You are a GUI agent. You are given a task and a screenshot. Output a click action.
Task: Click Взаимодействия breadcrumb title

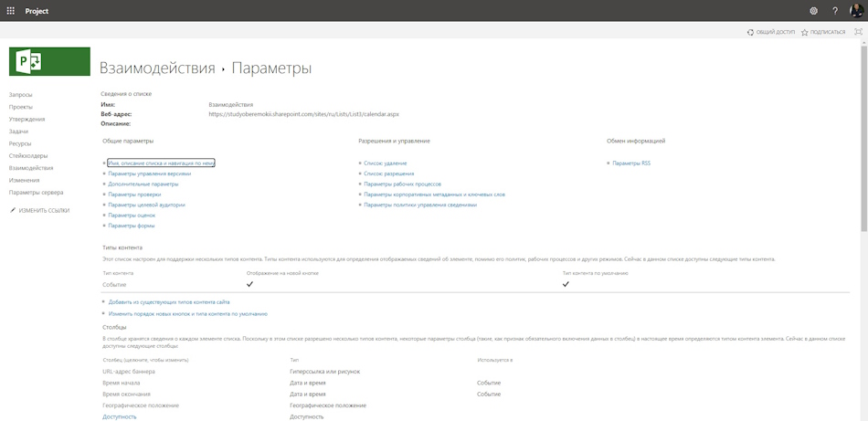tap(156, 68)
